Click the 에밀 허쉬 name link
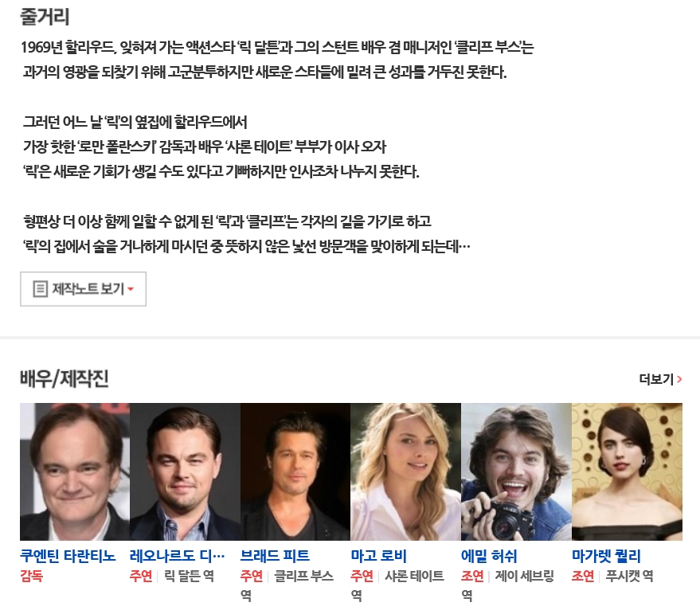700x614 pixels. (489, 556)
